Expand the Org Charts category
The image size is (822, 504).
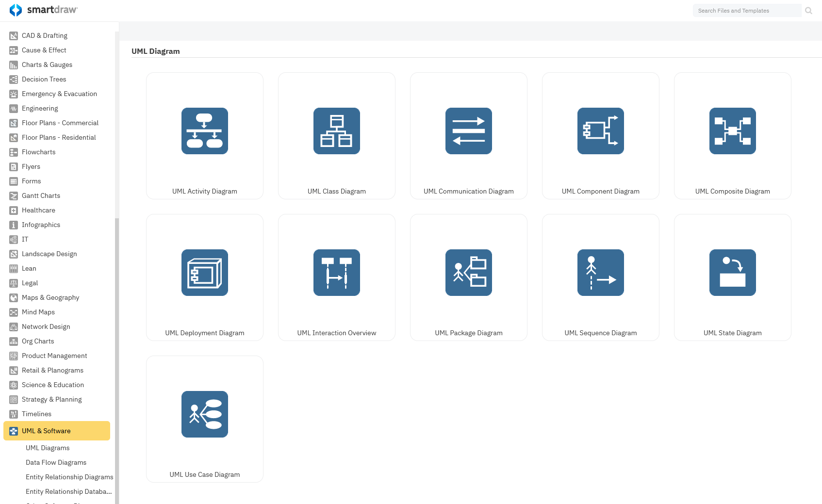[x=38, y=341]
